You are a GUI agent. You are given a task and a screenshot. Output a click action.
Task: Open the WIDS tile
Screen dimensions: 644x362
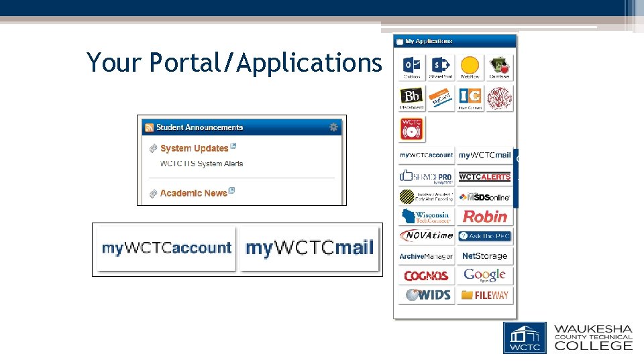point(427,295)
